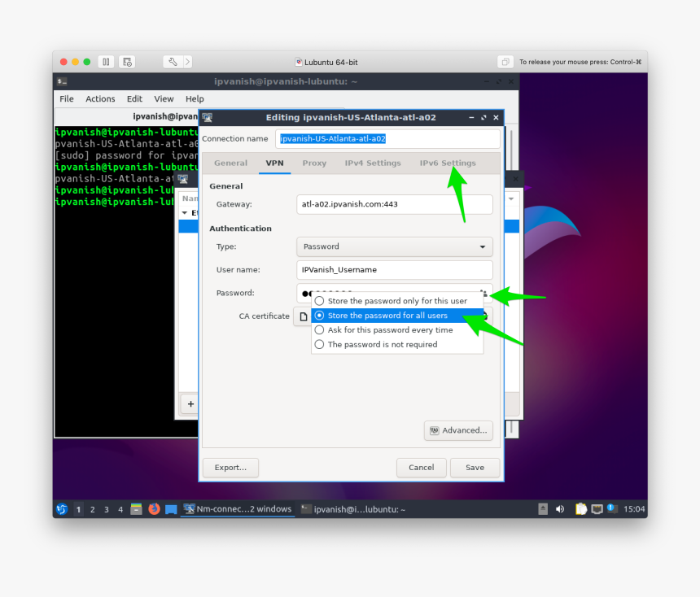Screen dimensions: 700x597
Task: Open the terminal Edit menu
Action: tap(134, 99)
